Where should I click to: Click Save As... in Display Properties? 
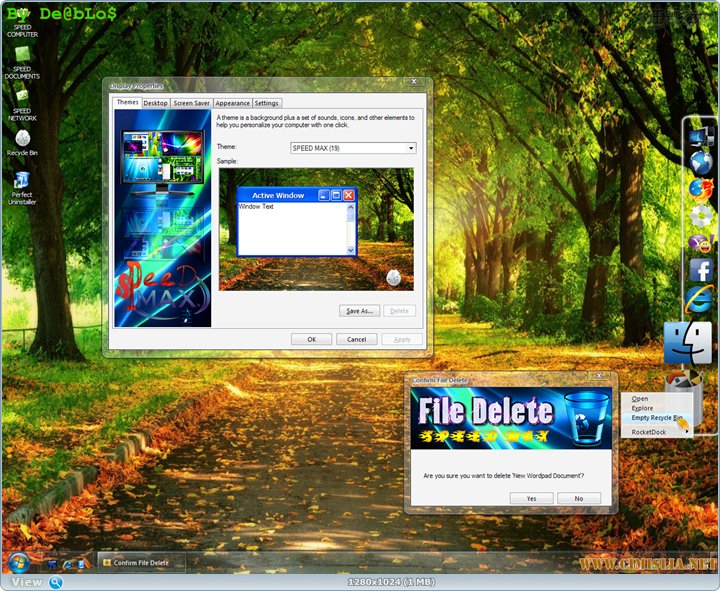(x=359, y=311)
